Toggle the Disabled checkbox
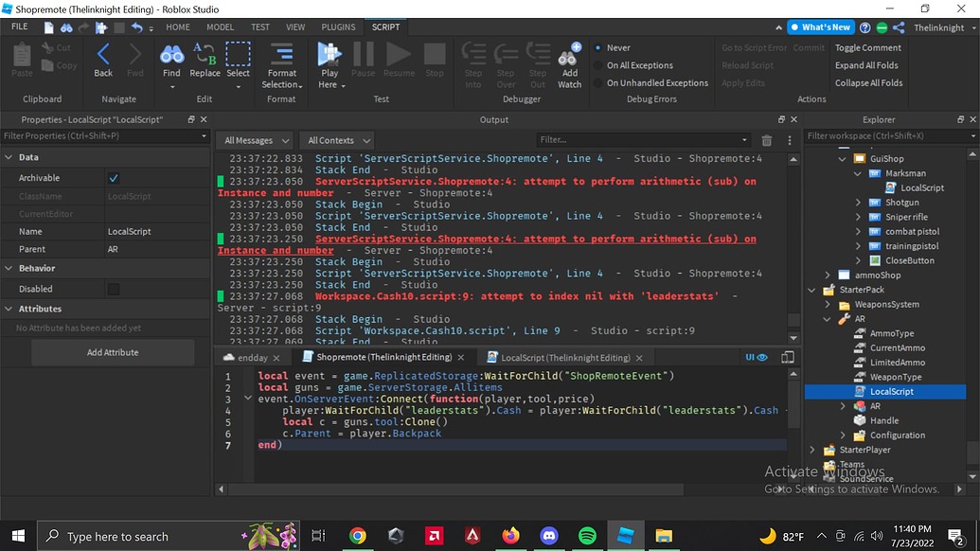 coord(113,290)
